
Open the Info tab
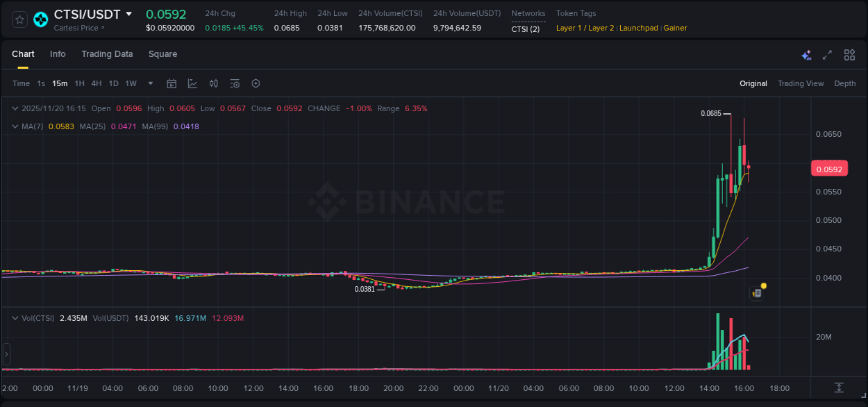click(x=58, y=54)
